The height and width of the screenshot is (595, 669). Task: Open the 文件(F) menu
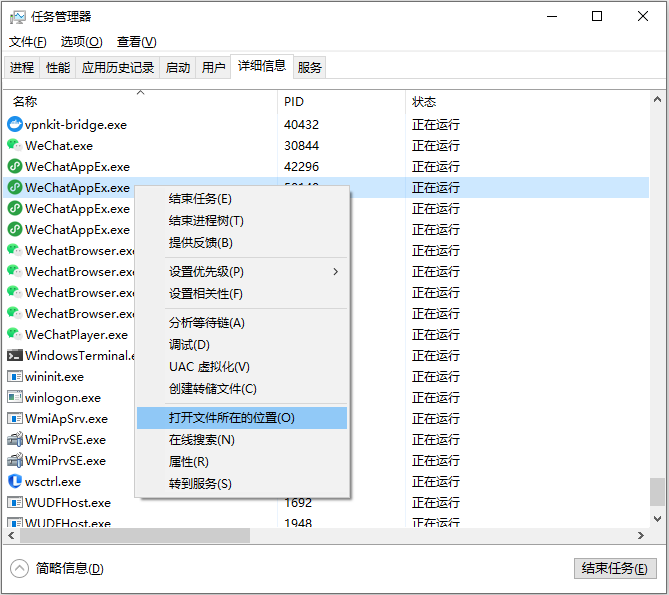[28, 42]
